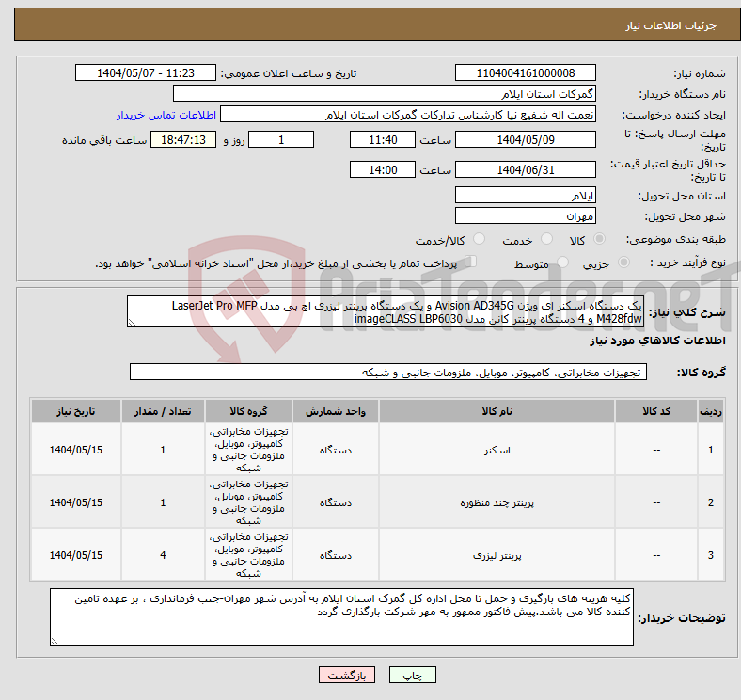Image resolution: width=741 pixels, height=700 pixels.
Task: Click the general description text area
Action: pyautogui.click(x=380, y=312)
